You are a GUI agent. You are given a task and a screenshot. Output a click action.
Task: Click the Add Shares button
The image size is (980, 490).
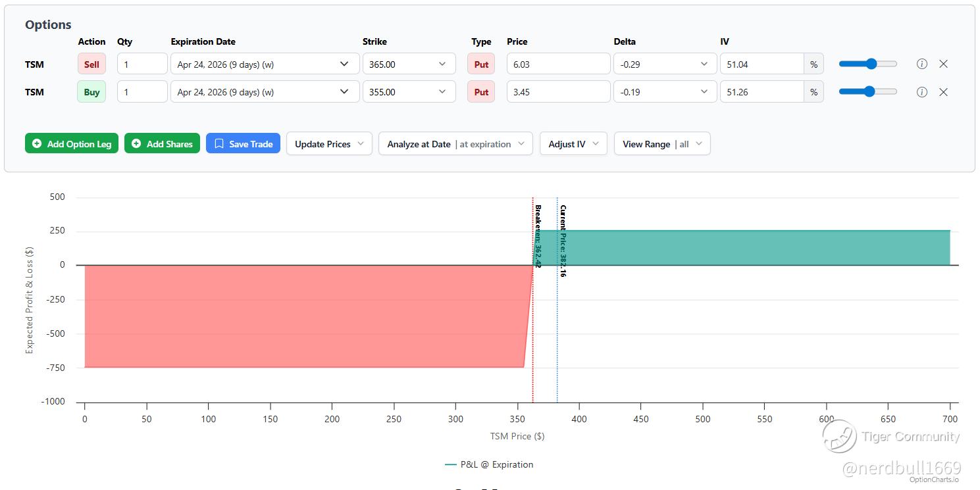coord(162,144)
